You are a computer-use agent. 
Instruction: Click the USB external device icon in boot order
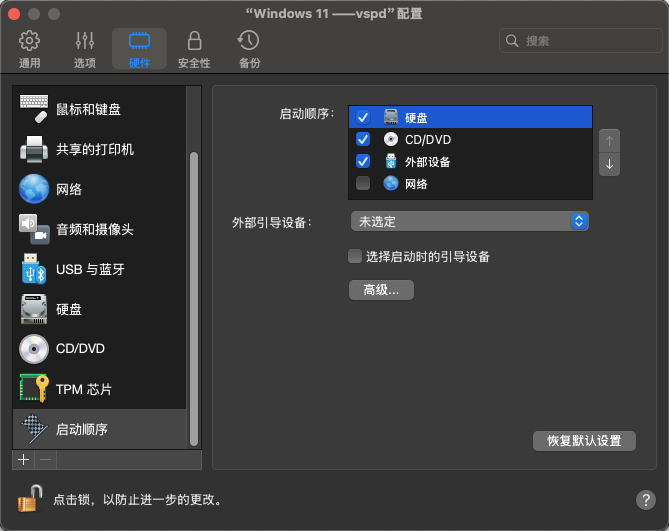[391, 161]
